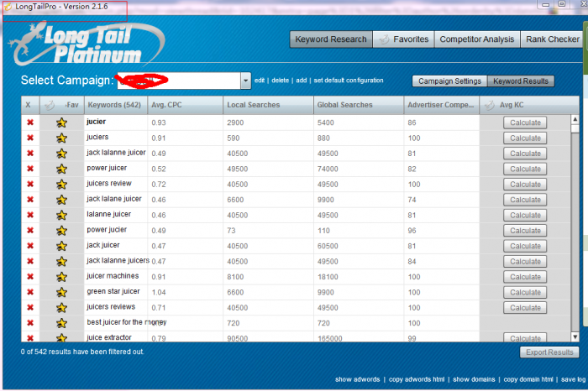
Task: Calculate Avg KC for green star juicer
Action: tap(525, 292)
